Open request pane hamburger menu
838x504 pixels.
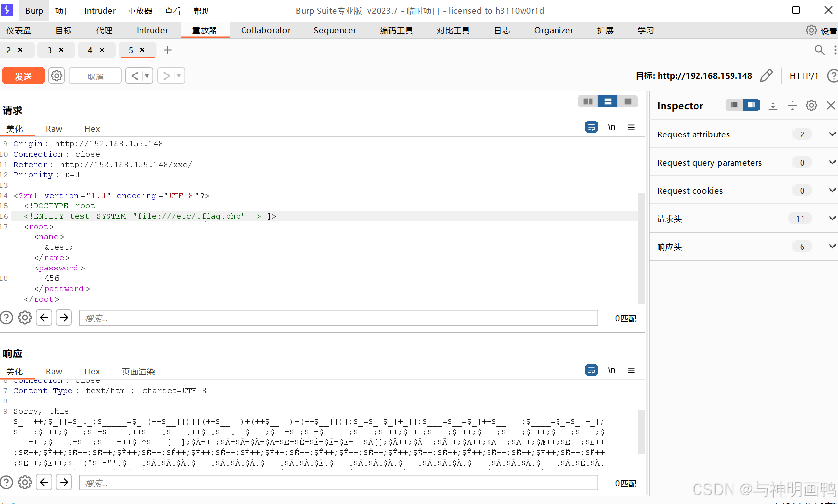click(631, 127)
